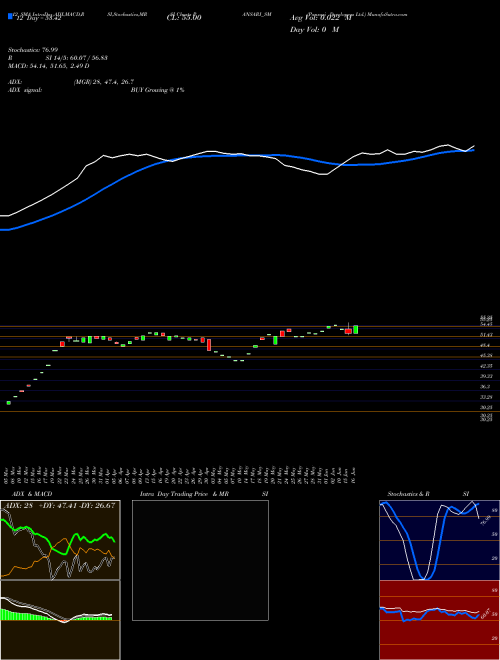Click the 33.28 price axis label
The height and width of the screenshot is (660, 500).
(x=487, y=397)
